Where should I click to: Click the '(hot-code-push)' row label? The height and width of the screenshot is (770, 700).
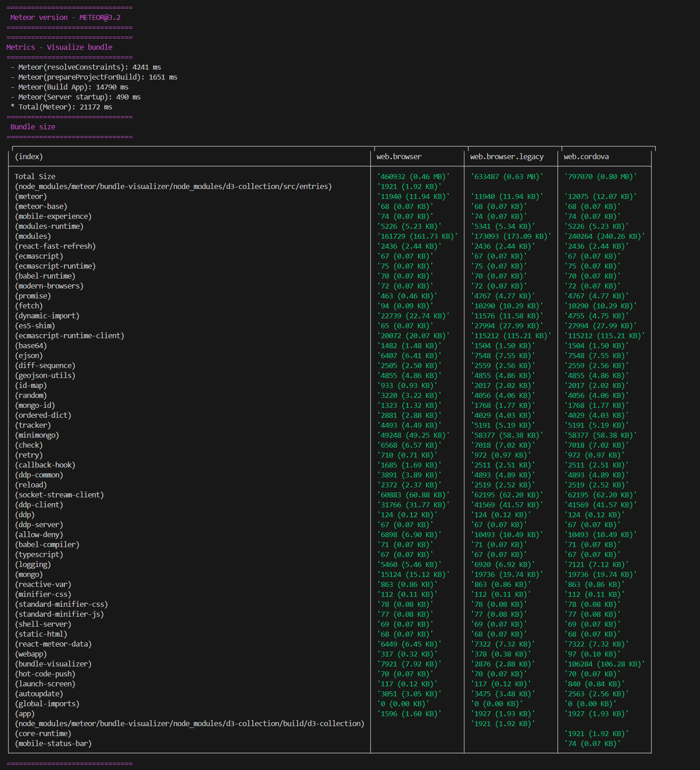coord(45,674)
